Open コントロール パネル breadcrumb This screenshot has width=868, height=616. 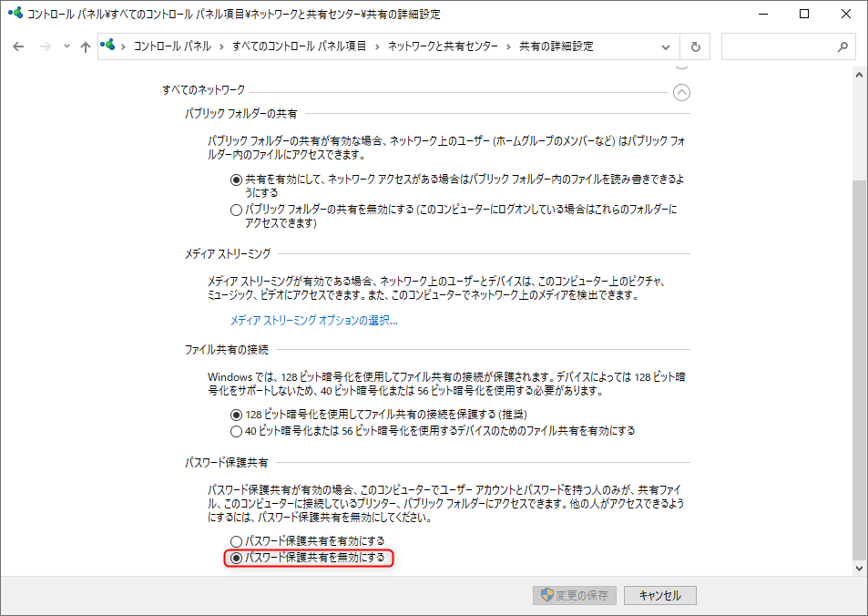pos(172,46)
